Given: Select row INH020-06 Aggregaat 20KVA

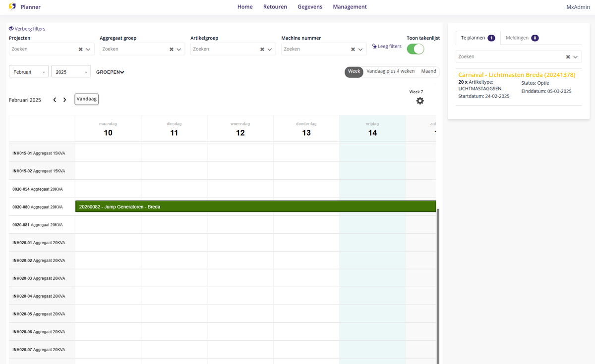Looking at the screenshot, I should pos(42,331).
